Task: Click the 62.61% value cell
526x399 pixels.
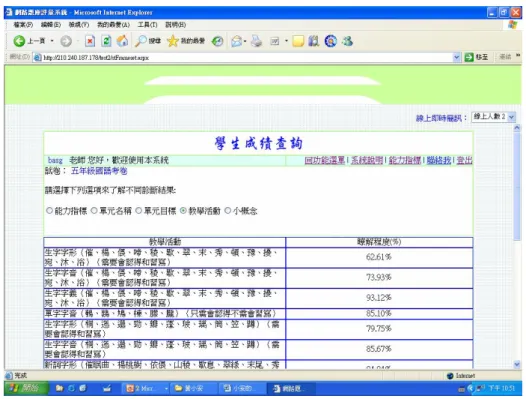Action: [x=379, y=257]
